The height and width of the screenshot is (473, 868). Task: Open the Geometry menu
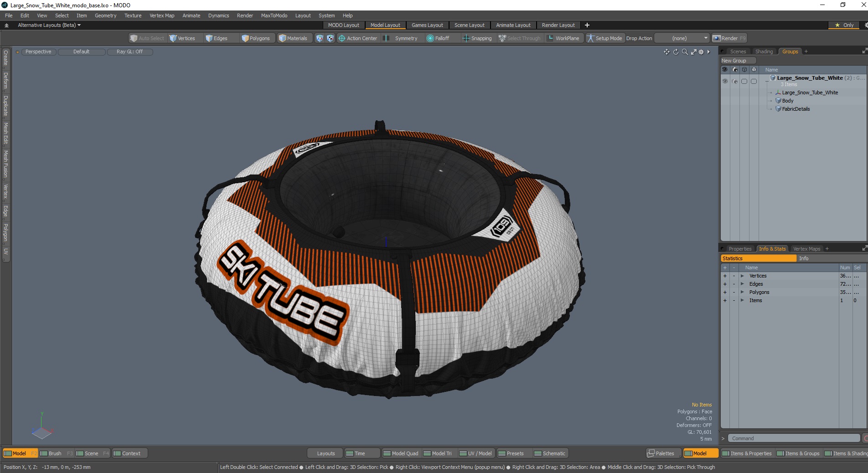point(105,15)
